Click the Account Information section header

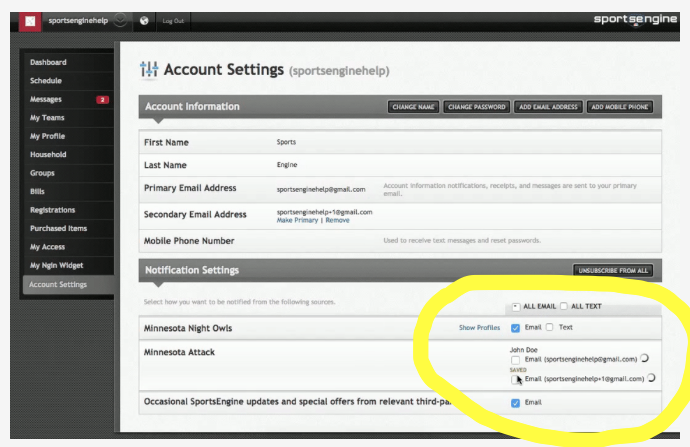click(192, 106)
